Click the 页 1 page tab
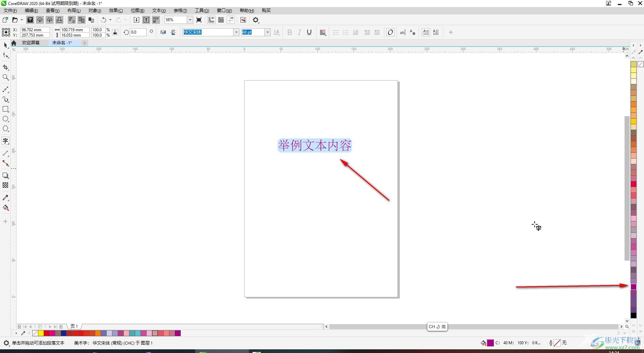 point(74,326)
